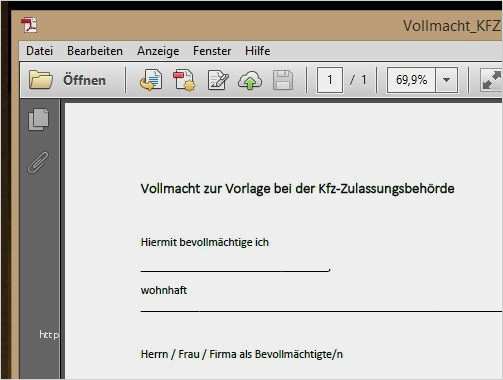The image size is (503, 380).
Task: Click the save floppy disk icon
Action: point(283,80)
